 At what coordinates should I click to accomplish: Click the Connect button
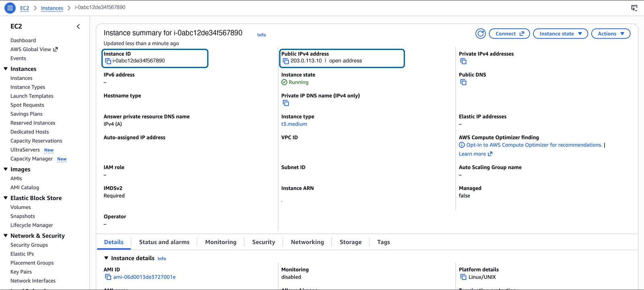(509, 34)
